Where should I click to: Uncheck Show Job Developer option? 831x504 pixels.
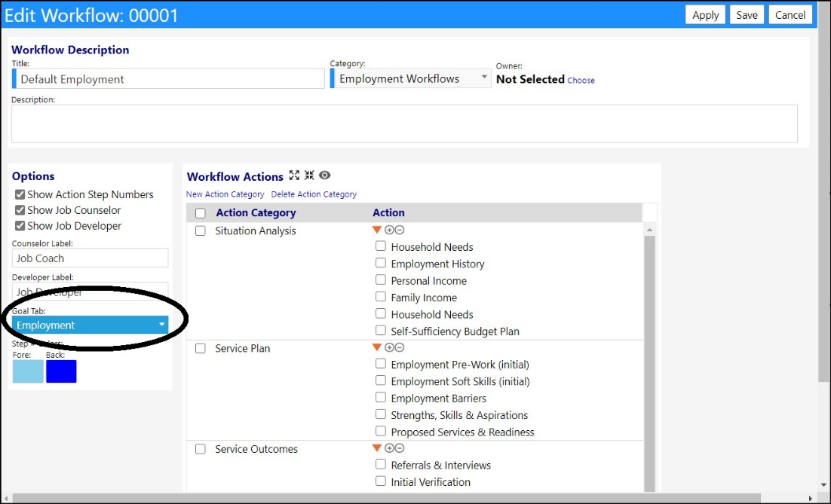pos(20,226)
